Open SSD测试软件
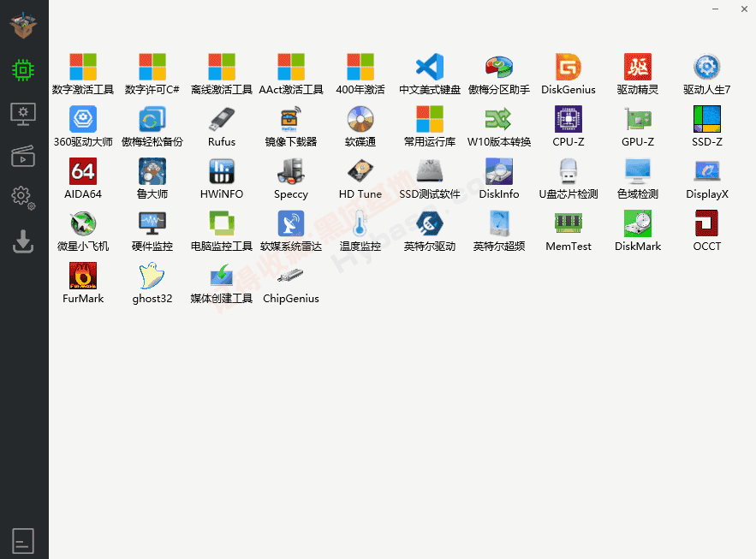Screen dimensions: 756x559 click(430, 179)
